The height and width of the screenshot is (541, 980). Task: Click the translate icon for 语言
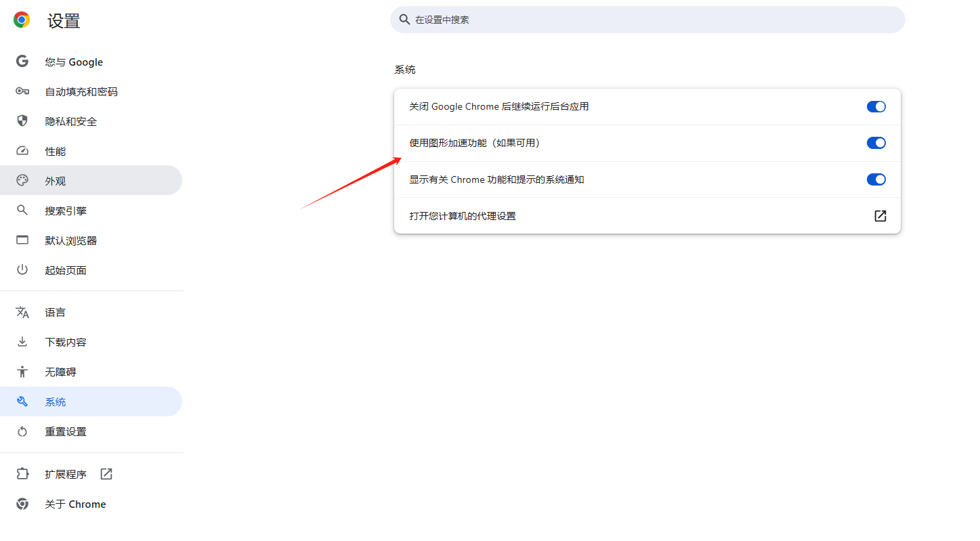coord(22,312)
